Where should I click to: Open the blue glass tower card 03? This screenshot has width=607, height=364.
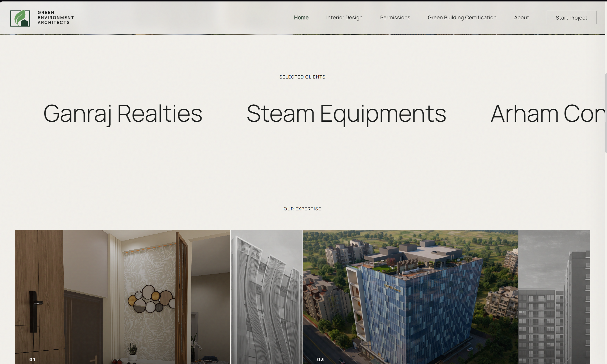point(410,297)
